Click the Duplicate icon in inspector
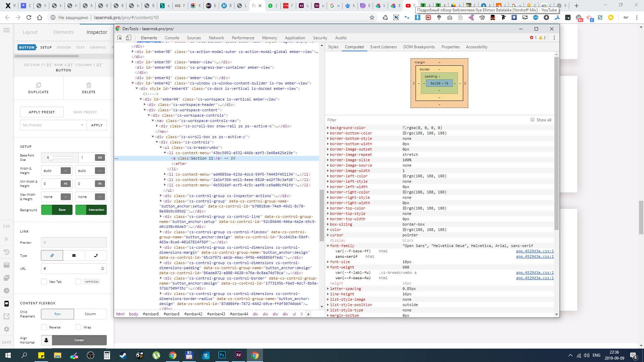The width and height of the screenshot is (644, 362). (38, 85)
